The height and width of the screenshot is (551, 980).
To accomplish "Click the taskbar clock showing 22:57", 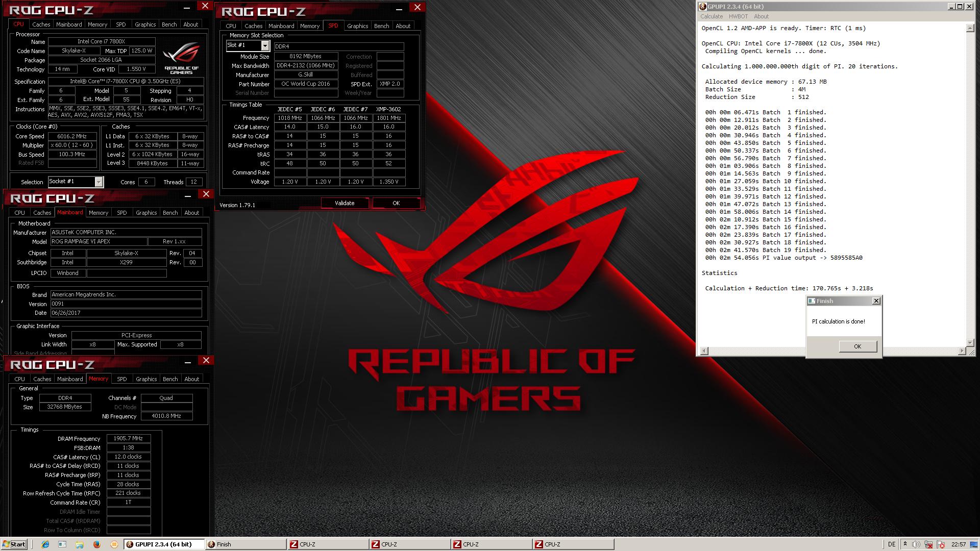I will pyautogui.click(x=958, y=544).
